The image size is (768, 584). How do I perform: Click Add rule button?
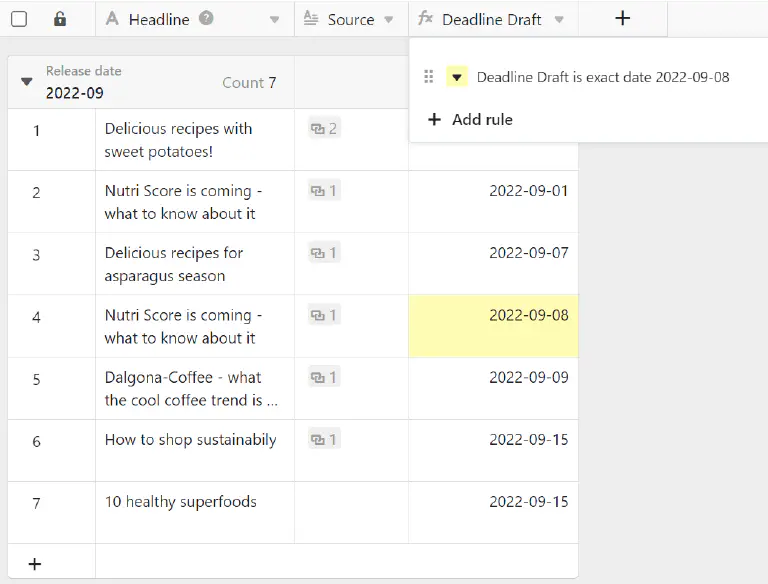[x=470, y=119]
